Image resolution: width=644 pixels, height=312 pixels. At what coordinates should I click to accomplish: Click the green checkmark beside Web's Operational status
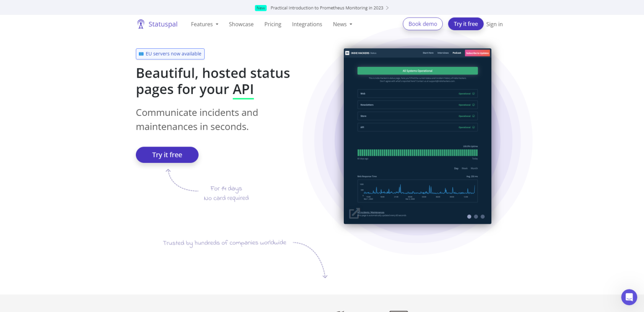pos(475,93)
